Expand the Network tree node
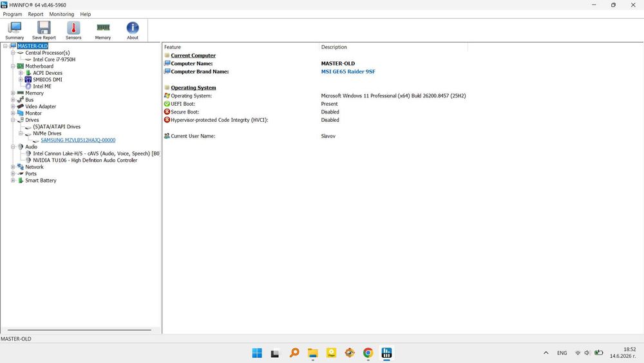 click(13, 167)
